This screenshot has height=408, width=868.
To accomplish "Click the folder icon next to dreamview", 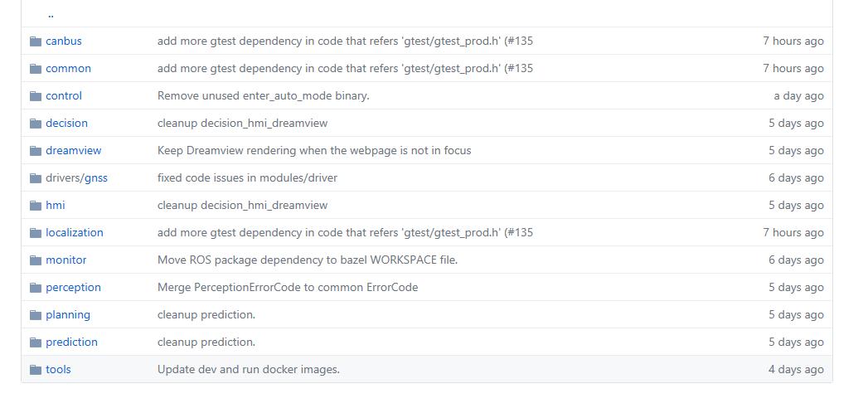I will point(36,151).
